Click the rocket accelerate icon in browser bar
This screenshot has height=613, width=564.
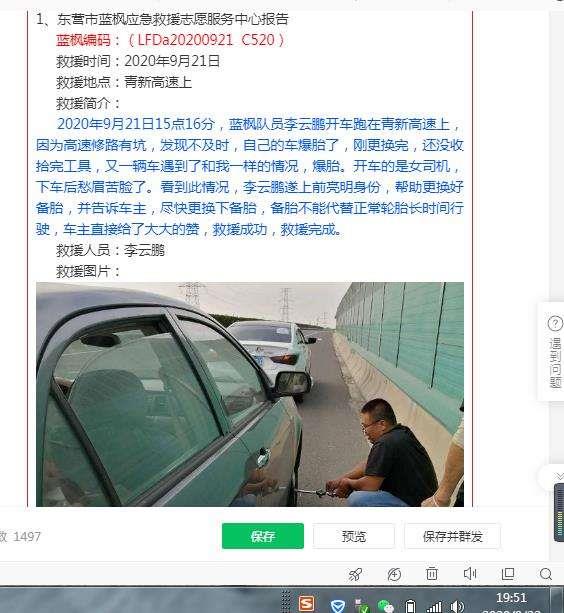point(355,574)
